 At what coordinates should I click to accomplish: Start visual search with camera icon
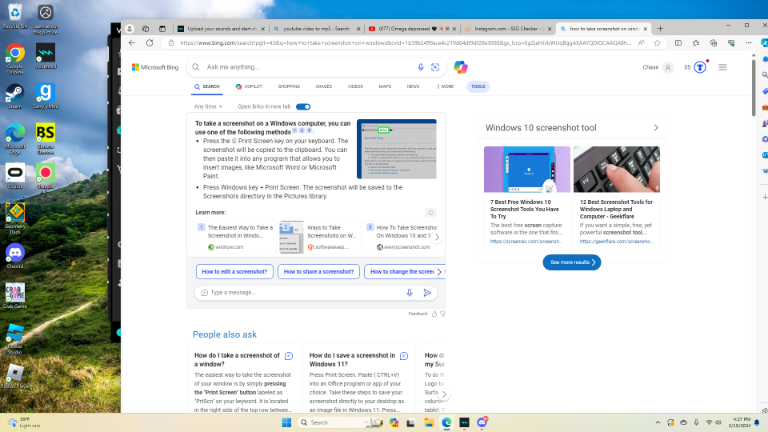pos(435,67)
